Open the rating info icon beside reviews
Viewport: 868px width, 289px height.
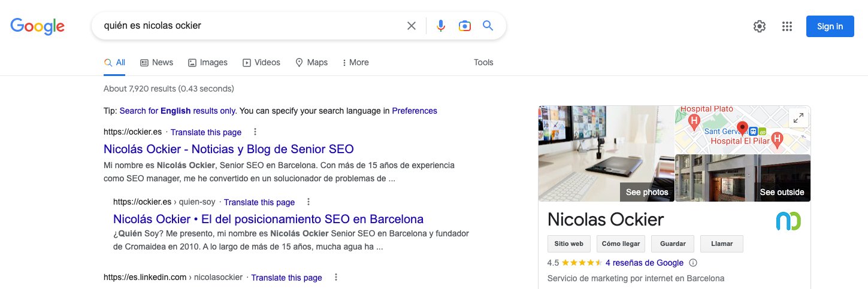click(x=693, y=263)
